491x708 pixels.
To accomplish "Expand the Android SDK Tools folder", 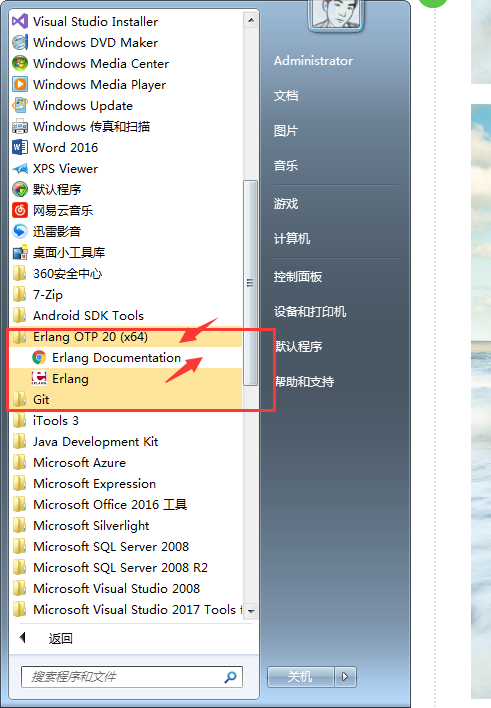I will [x=125, y=316].
